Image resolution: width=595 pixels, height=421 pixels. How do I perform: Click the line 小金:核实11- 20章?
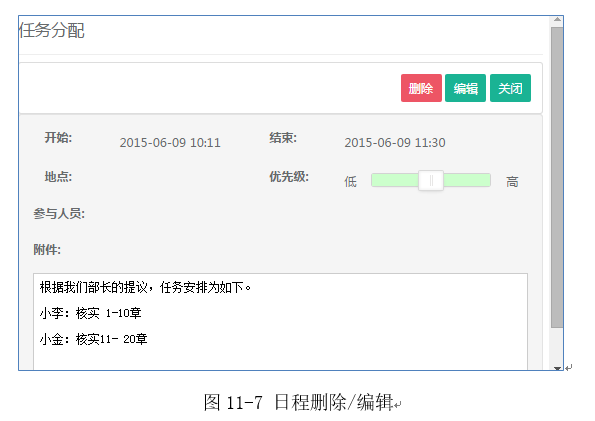coord(93,339)
